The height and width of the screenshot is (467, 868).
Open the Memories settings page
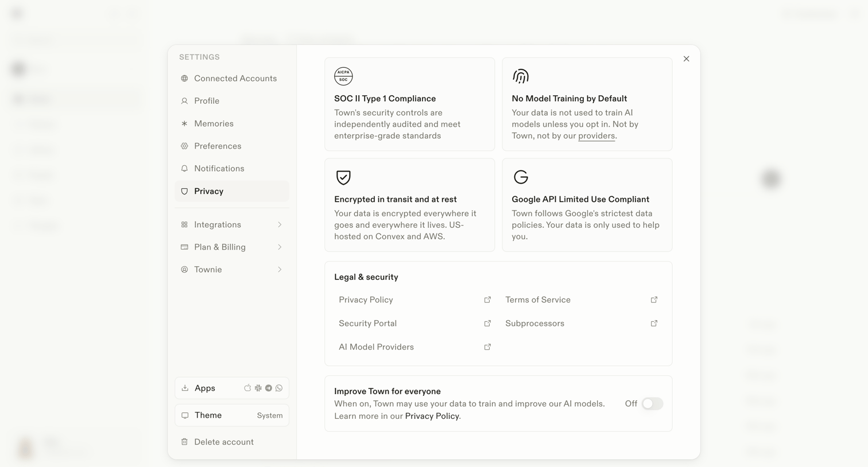tap(231, 123)
